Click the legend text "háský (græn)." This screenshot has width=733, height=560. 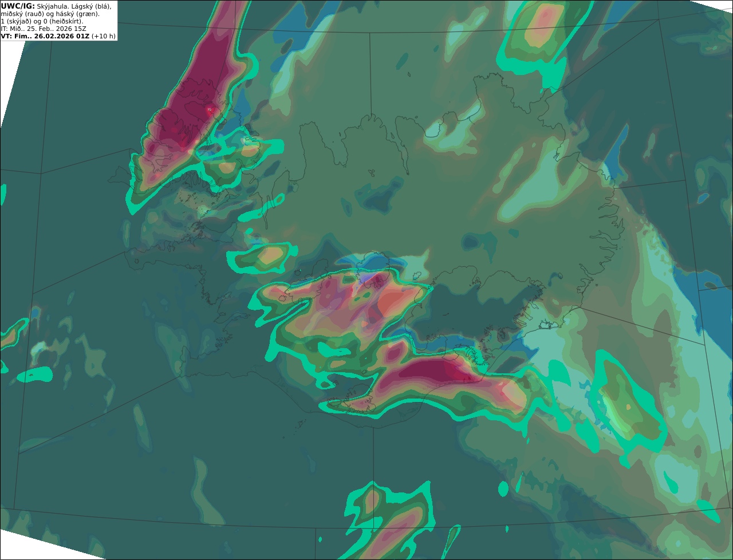pos(77,14)
